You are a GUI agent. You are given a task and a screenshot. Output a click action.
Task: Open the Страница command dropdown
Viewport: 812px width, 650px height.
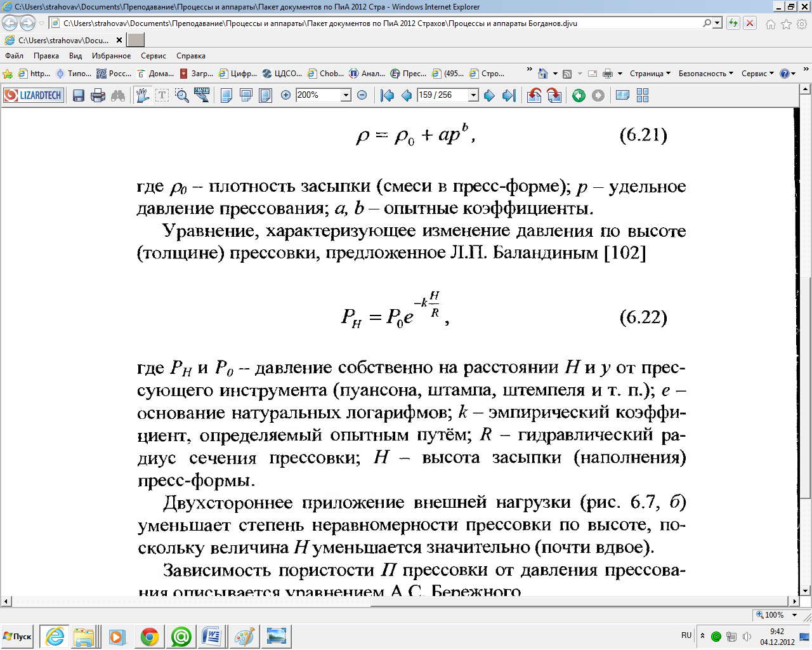tap(650, 74)
